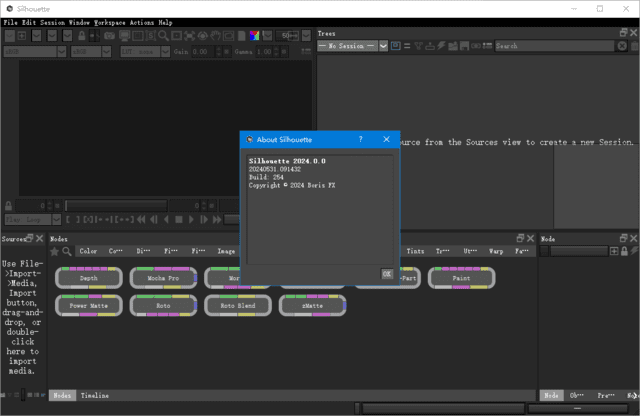Click the stop playback button
The image size is (640, 416).
(179, 219)
